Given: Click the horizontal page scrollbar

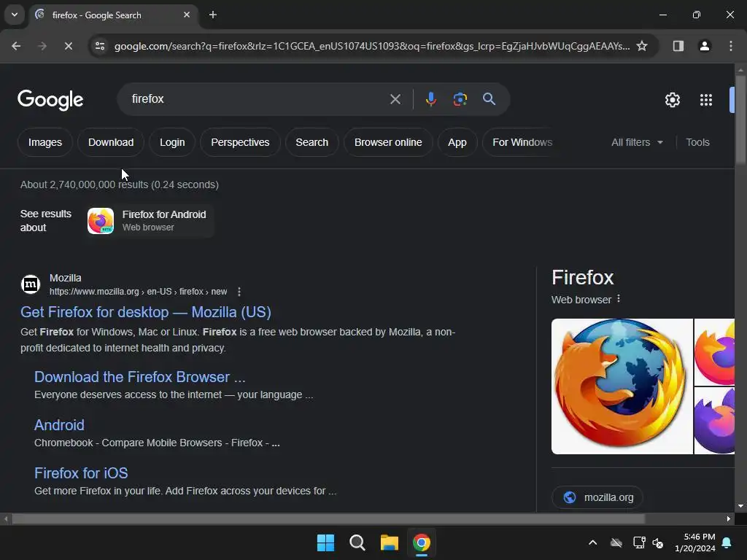Looking at the screenshot, I should (x=328, y=518).
